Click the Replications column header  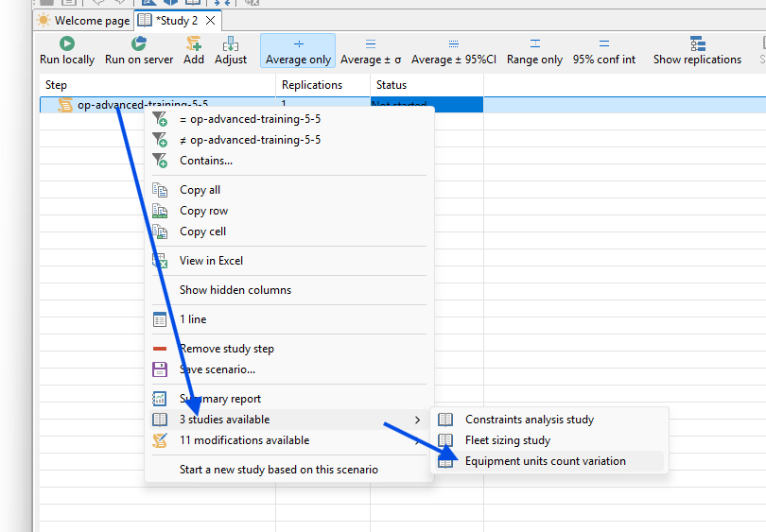coord(322,85)
